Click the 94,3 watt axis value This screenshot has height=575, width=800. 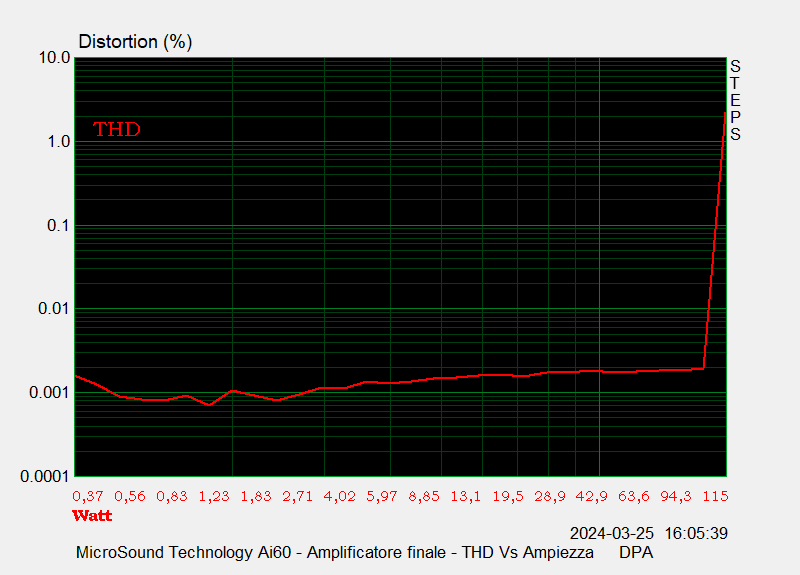(x=676, y=496)
